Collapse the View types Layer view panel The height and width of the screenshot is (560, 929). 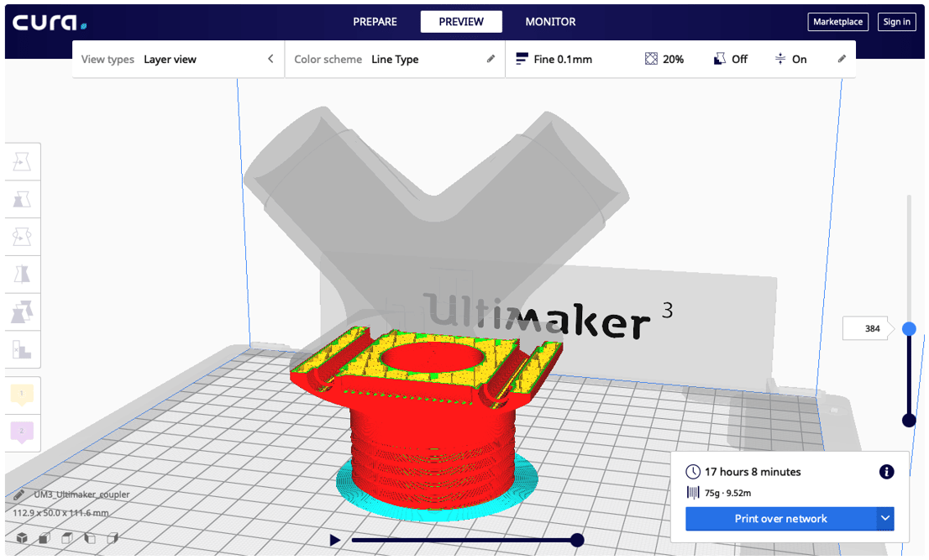(x=270, y=59)
